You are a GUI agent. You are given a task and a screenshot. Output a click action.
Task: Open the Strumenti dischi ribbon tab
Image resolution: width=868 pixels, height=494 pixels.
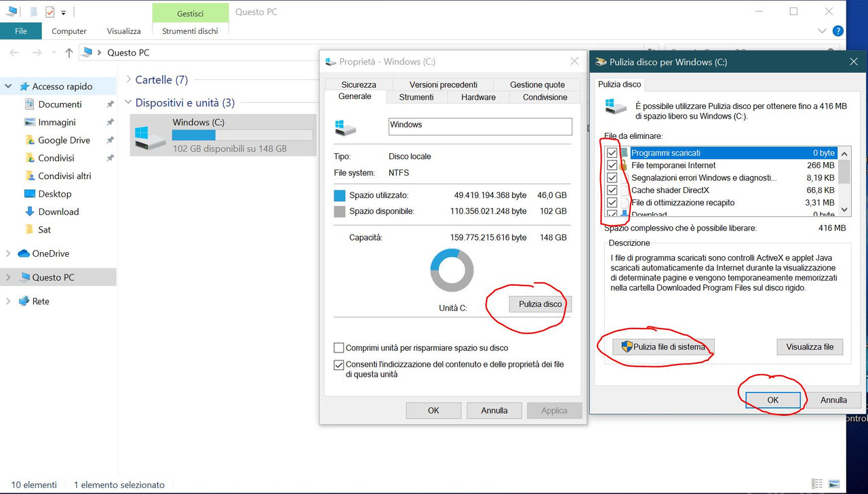[x=190, y=30]
